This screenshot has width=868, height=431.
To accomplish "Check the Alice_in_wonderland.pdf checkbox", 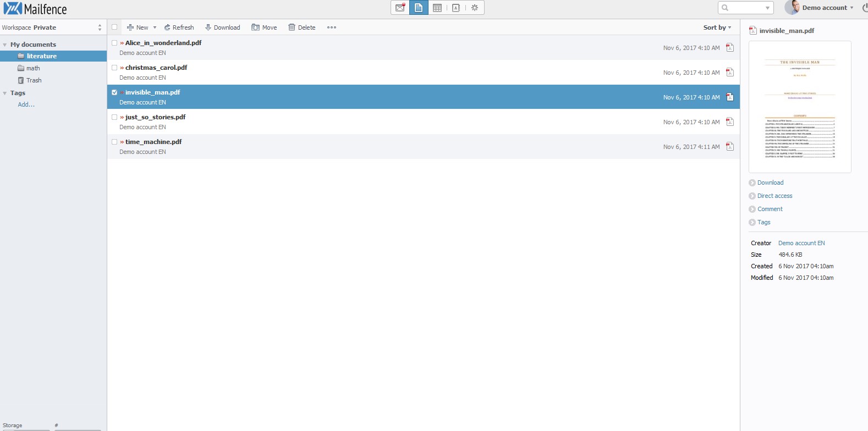I will [114, 43].
